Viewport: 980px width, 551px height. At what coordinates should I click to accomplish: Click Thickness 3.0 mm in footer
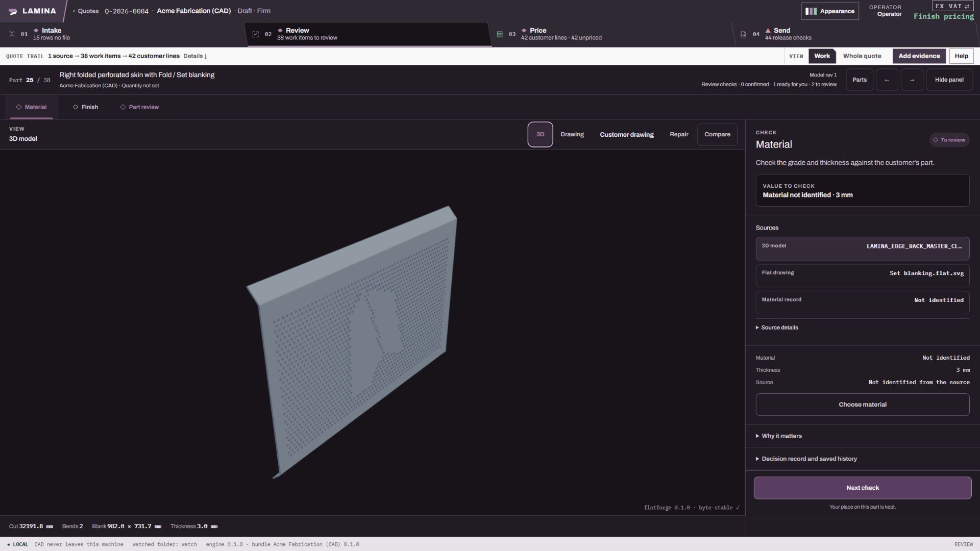coord(194,527)
